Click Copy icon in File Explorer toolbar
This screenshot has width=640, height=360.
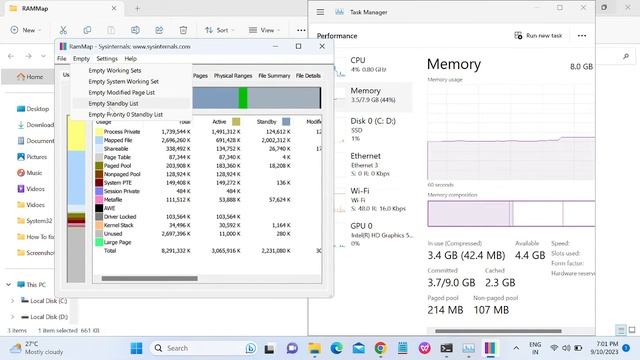tap(87, 30)
